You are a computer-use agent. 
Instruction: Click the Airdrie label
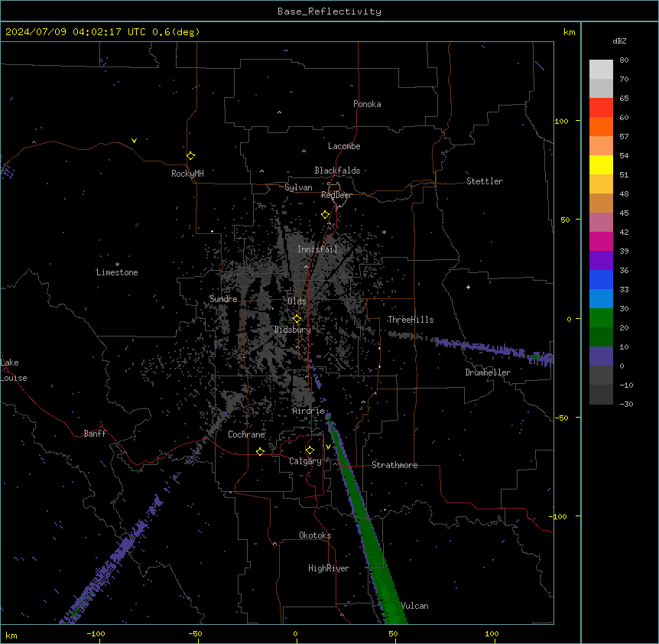pyautogui.click(x=309, y=411)
